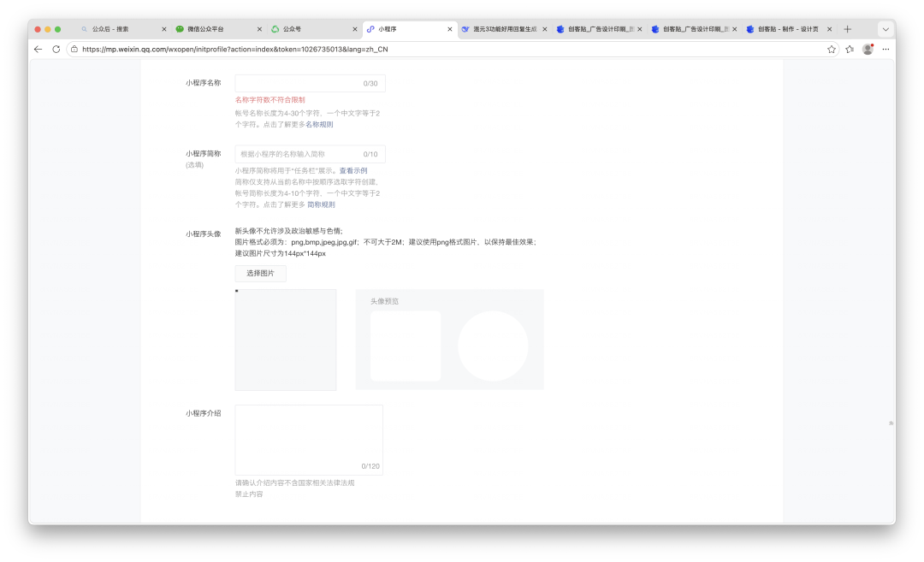Click the 选择图片 button
This screenshot has width=924, height=562.
point(260,274)
